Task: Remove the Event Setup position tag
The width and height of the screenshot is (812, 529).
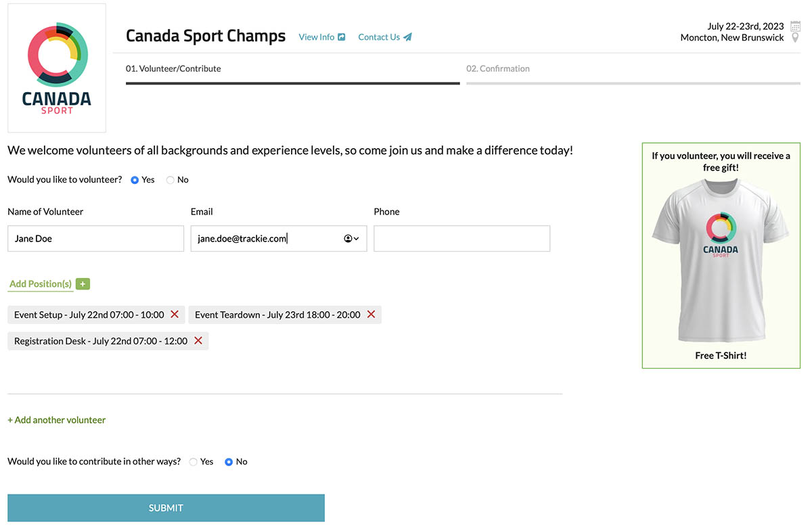Action: 175,315
